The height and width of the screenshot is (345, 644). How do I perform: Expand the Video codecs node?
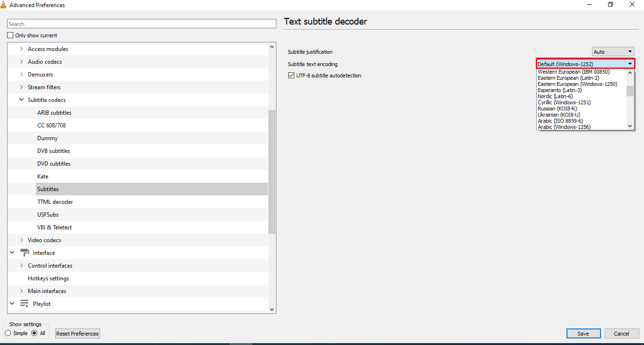coord(21,240)
